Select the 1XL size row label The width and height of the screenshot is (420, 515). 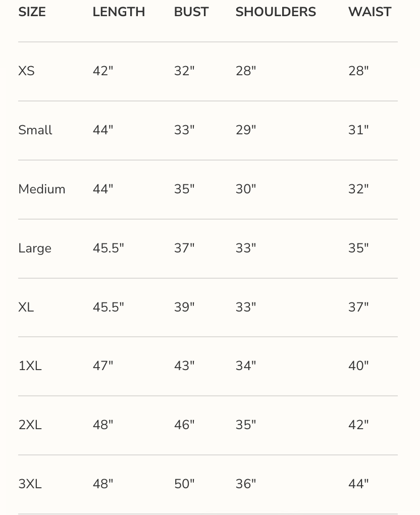pos(30,366)
